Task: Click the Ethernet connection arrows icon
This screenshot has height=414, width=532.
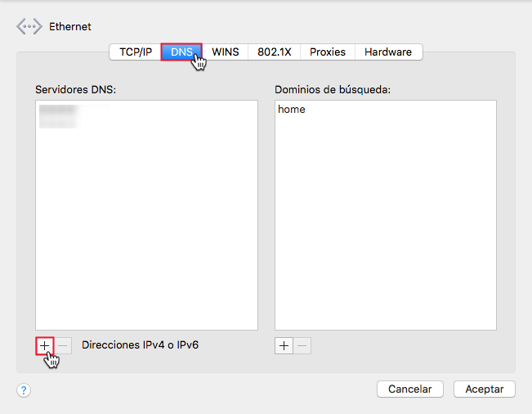Action: [x=29, y=26]
